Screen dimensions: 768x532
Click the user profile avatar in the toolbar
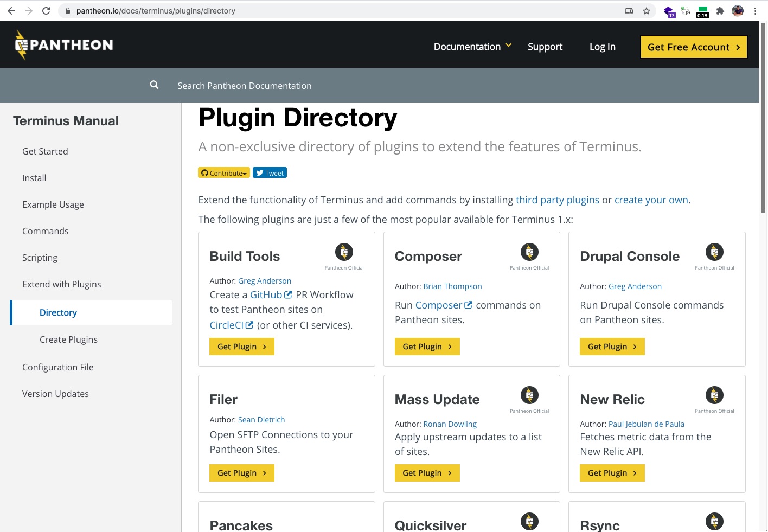click(x=738, y=11)
